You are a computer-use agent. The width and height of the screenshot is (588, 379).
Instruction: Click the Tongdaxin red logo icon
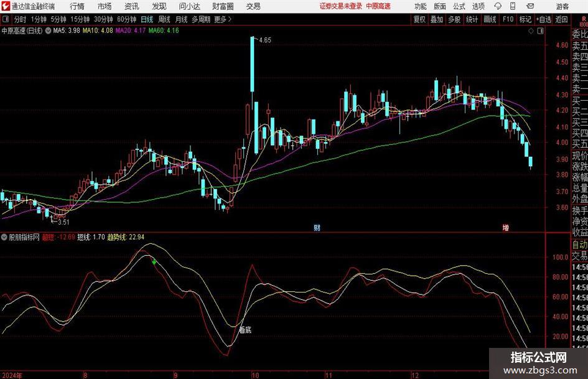6,6
